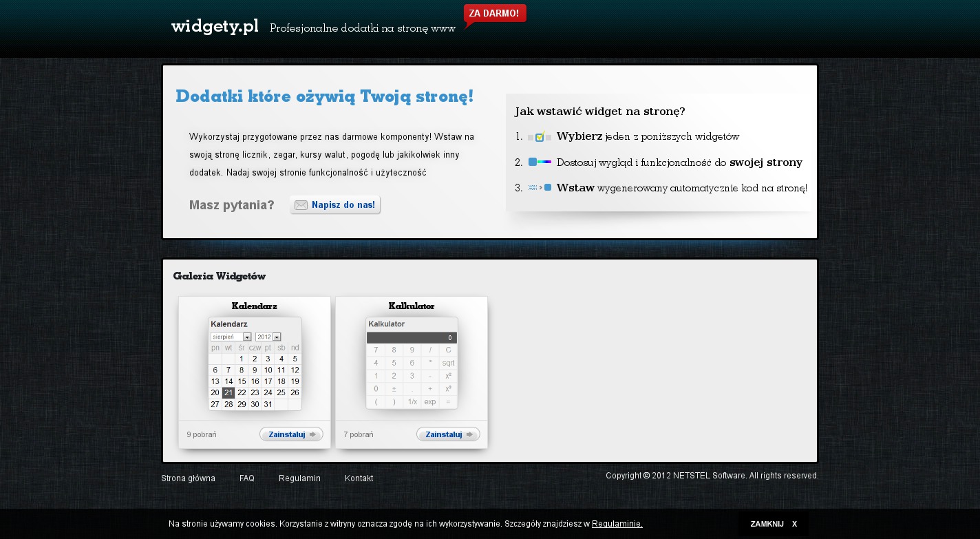Viewport: 980px width, 539px height.
Task: Follow the Regulaminie link in cookie notice
Action: [617, 524]
